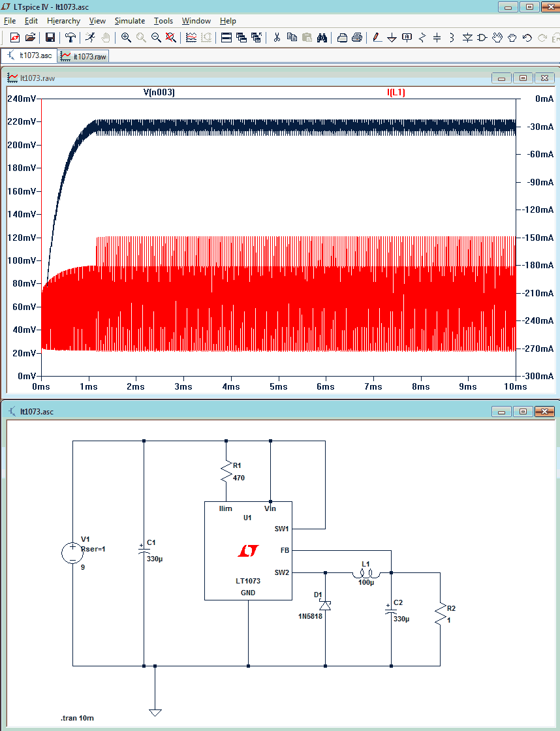Click the Run simulation icon
Screen dimensions: 560x731
90,38
